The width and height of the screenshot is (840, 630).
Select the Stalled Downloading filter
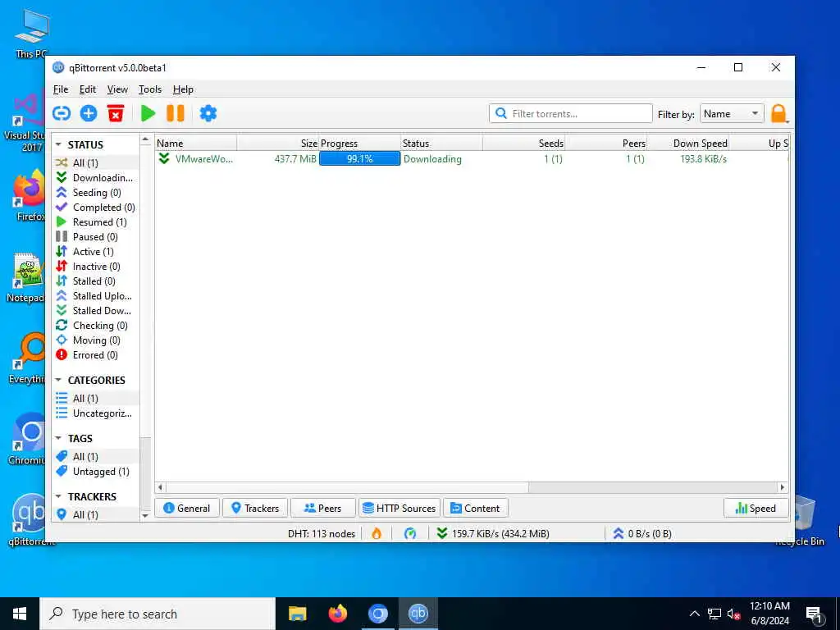(x=97, y=311)
